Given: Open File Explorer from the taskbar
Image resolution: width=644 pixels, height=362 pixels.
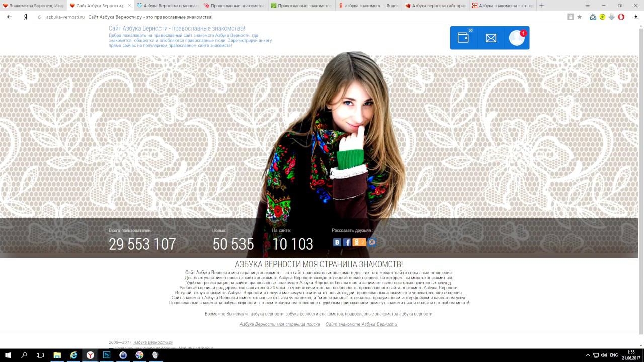Looking at the screenshot, I should coord(57,355).
